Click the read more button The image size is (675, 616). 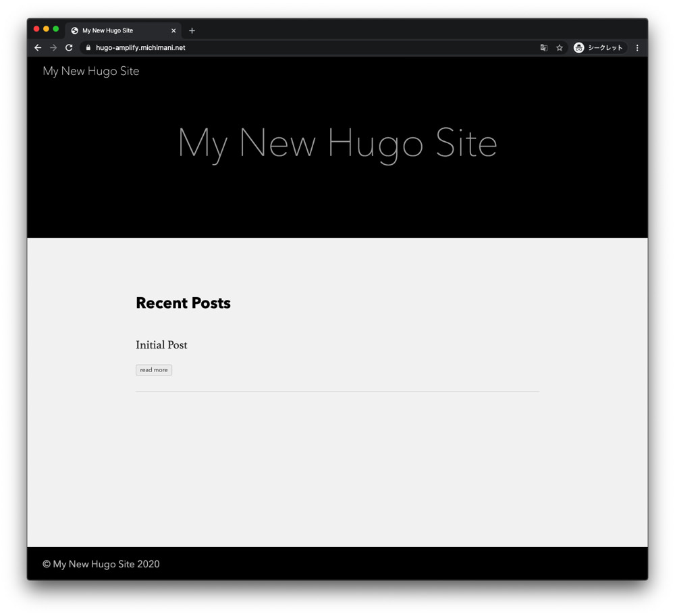[x=154, y=369]
